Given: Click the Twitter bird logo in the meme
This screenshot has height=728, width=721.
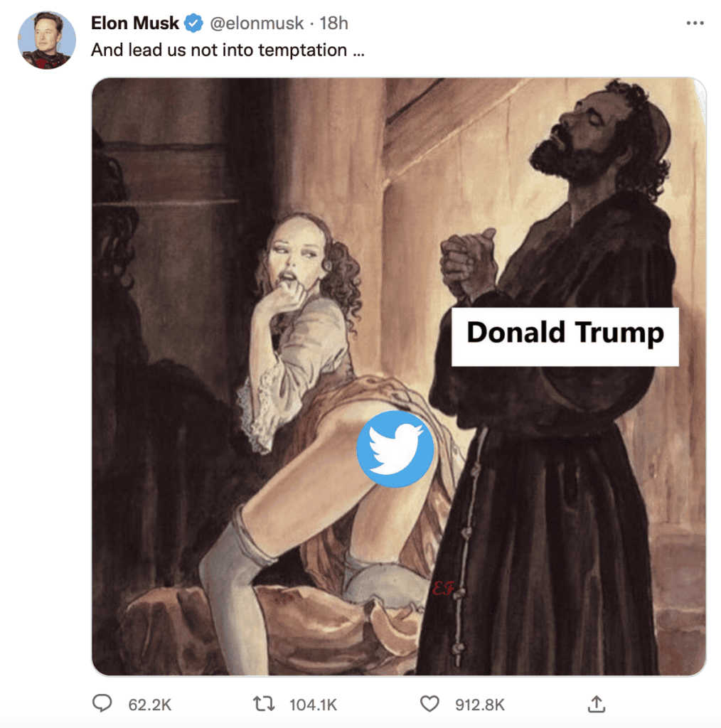Looking at the screenshot, I should click(x=395, y=449).
